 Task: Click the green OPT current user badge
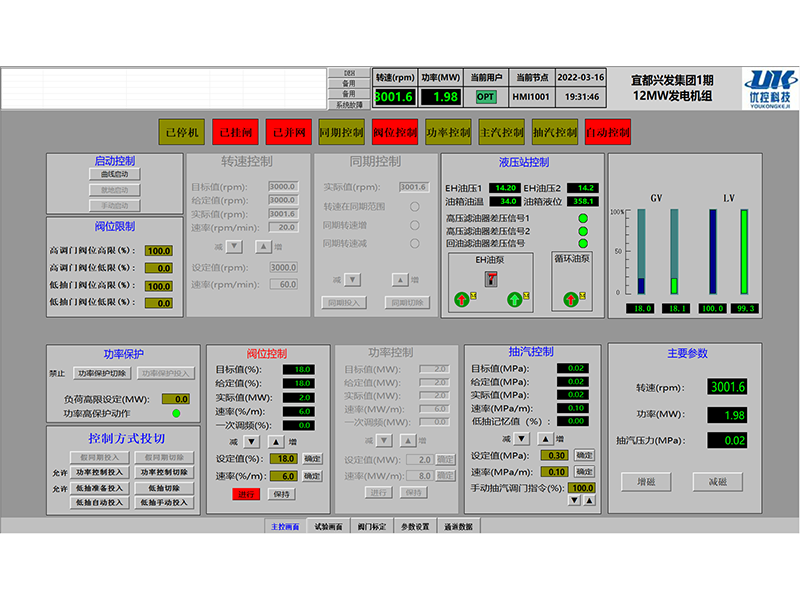coord(486,97)
